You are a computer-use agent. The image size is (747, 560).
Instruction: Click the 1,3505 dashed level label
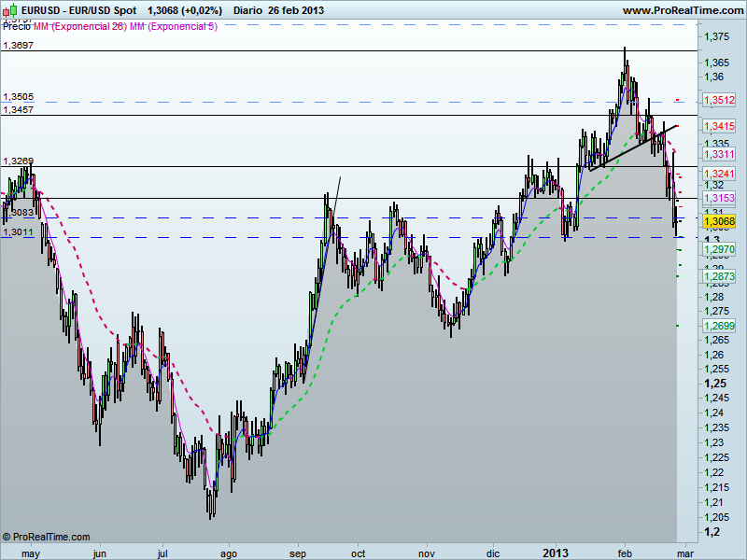(x=18, y=97)
